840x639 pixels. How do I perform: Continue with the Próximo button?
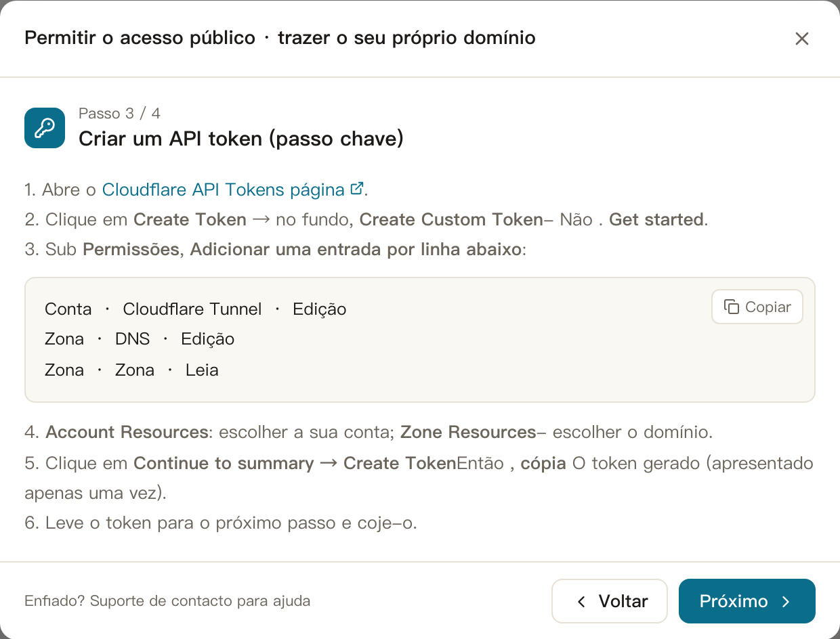pos(747,601)
